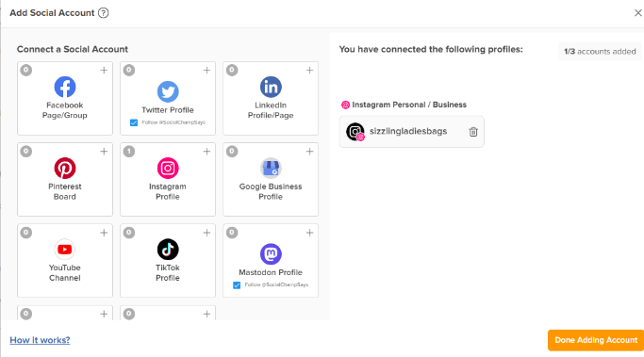Add a Mastodon profile with plus icon
This screenshot has height=357, width=644.
pyautogui.click(x=309, y=233)
